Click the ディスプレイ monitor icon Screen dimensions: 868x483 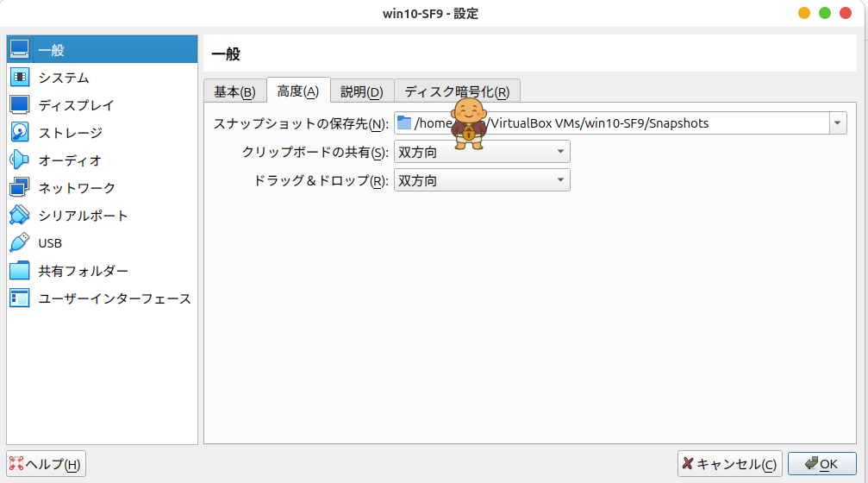pos(20,105)
